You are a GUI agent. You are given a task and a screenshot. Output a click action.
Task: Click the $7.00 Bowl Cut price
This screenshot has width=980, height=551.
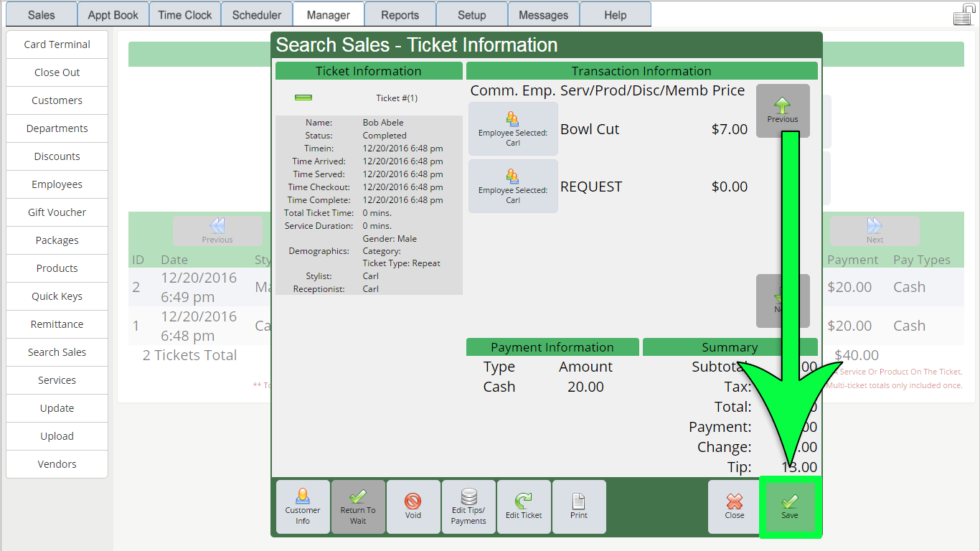click(x=730, y=129)
